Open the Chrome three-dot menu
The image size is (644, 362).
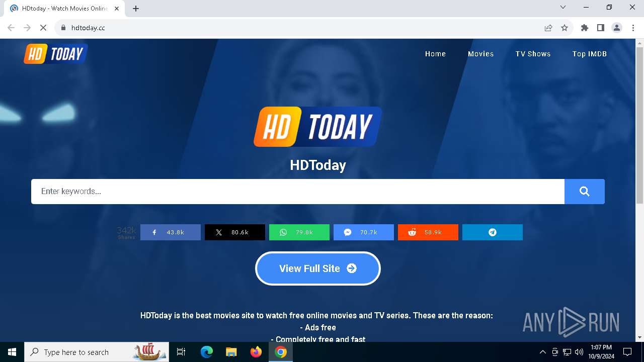(x=633, y=28)
